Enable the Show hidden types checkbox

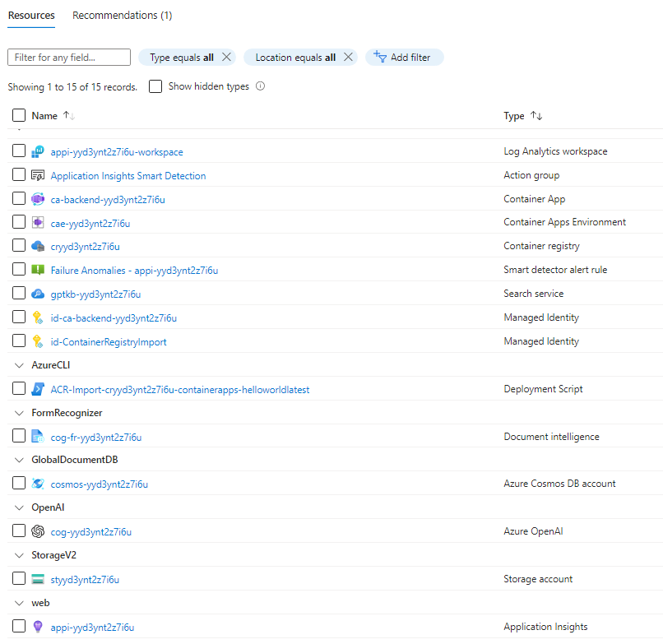155,86
